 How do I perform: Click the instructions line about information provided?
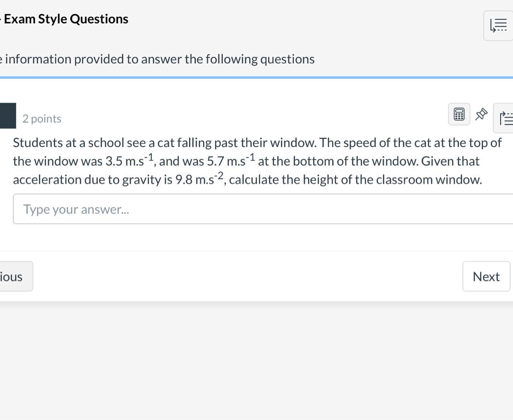[158, 59]
